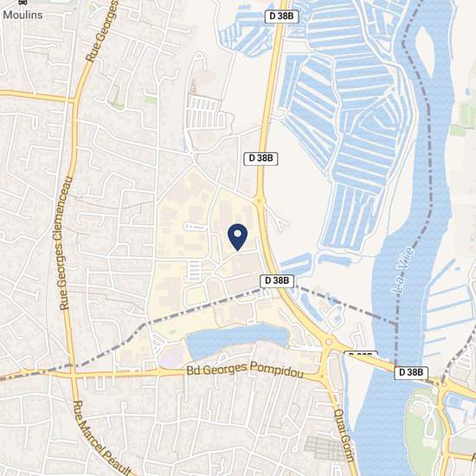The height and width of the screenshot is (476, 476).
Task: Click the Quai Gorin street label
Action: tap(344, 436)
